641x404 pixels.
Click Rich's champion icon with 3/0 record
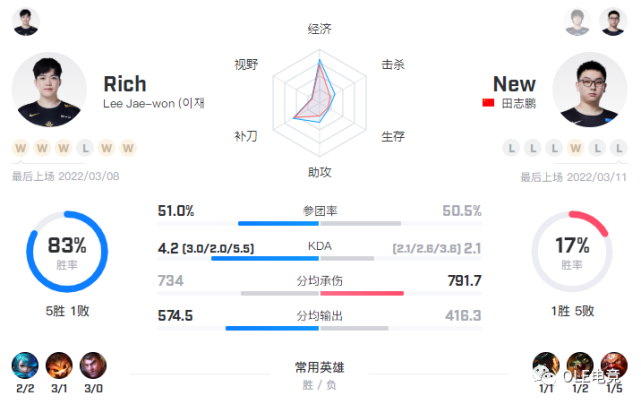click(x=93, y=365)
